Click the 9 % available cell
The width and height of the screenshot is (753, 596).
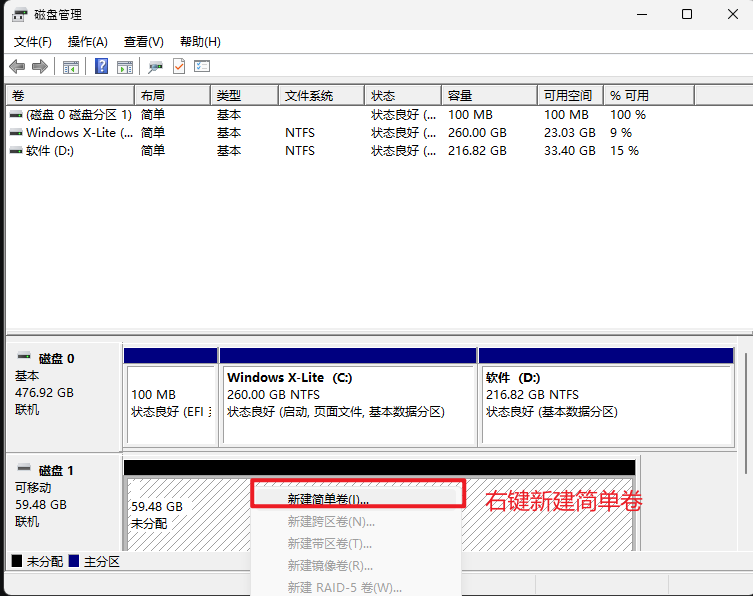(621, 133)
